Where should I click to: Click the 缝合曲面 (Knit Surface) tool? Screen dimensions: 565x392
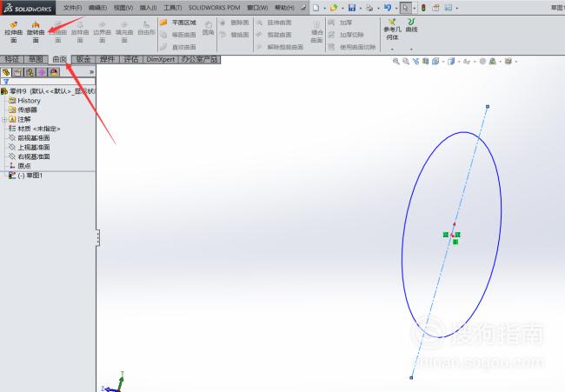[x=316, y=31]
